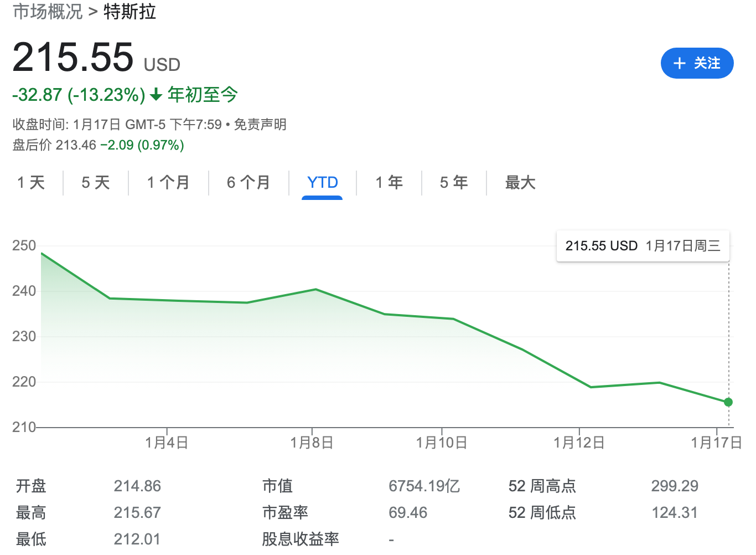
Task: Select the 最大 range tab
Action: coord(520,182)
